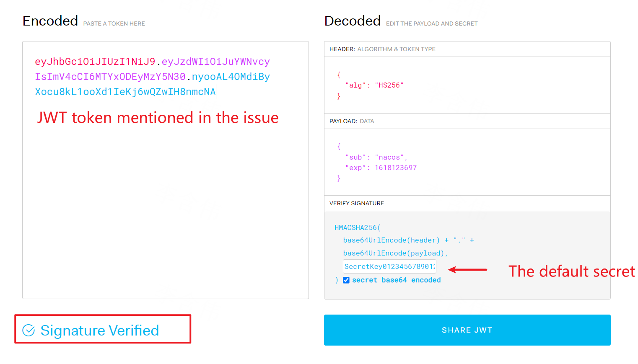Toggle the secret base64 encoded checkbox
638x364 pixels.
click(x=346, y=280)
